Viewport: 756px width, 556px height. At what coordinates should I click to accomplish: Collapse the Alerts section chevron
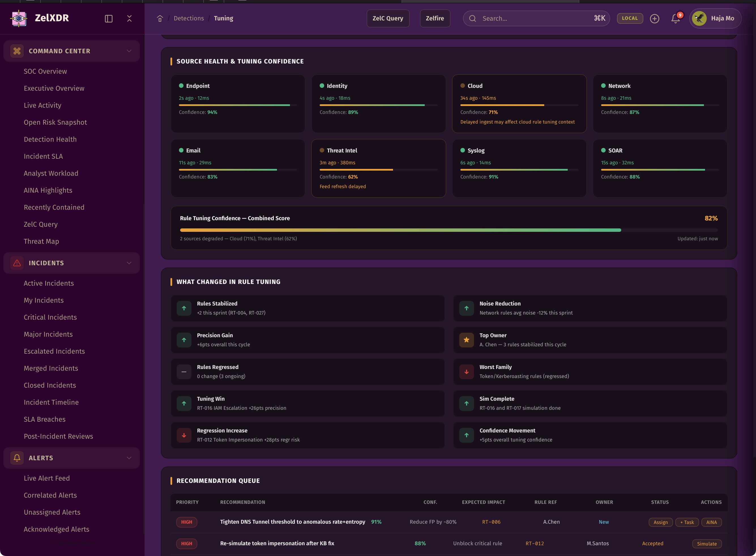coord(129,458)
